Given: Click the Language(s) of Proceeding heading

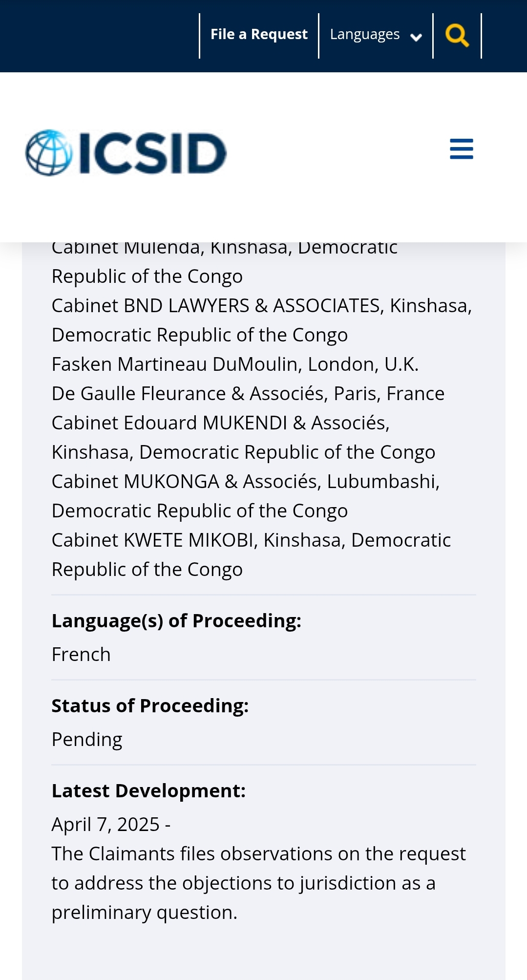Looking at the screenshot, I should [176, 621].
